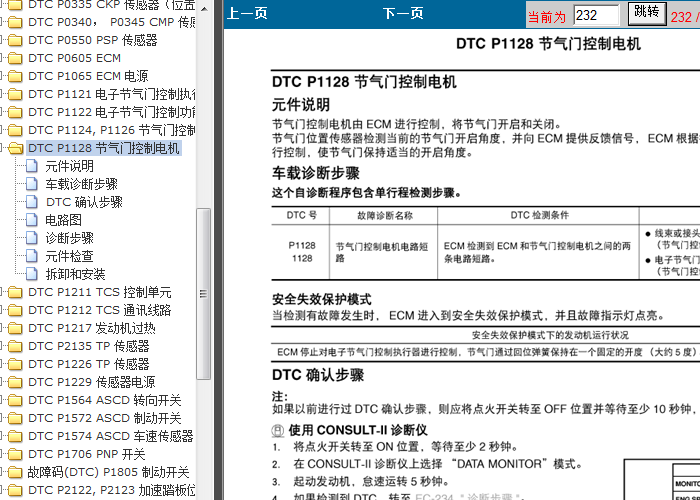Select 故障码(DTC) P1805 制动开关 tree label
The image size is (700, 500).
(108, 472)
